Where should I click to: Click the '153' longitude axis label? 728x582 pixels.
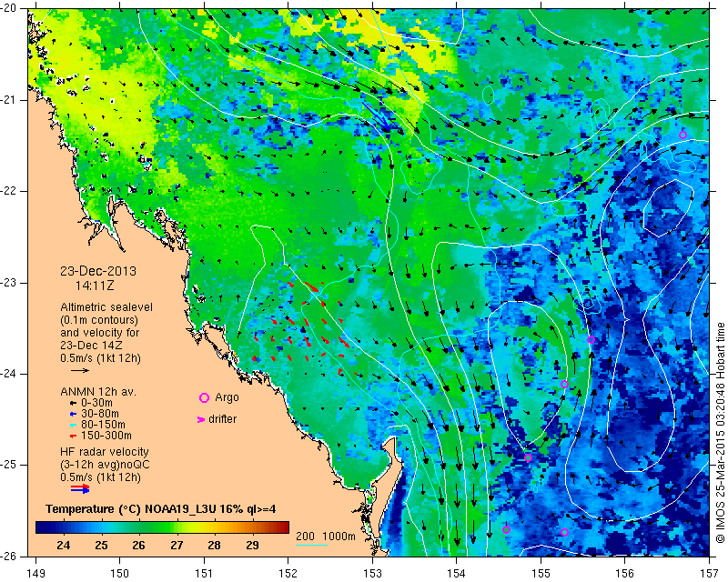(x=372, y=574)
